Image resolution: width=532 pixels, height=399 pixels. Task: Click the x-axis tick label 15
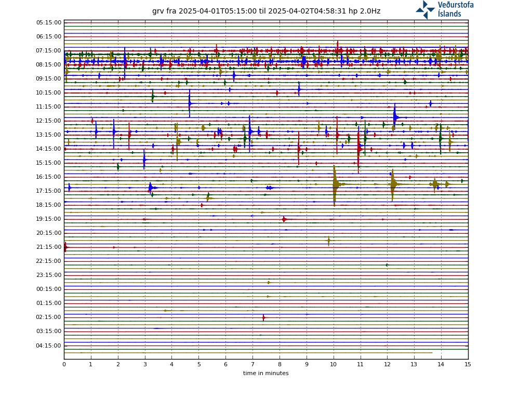click(468, 365)
